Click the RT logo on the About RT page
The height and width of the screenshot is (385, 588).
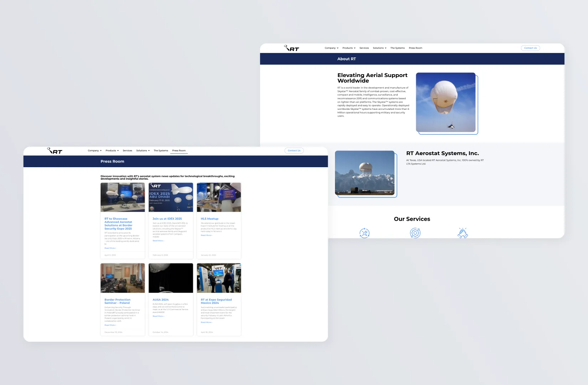click(x=292, y=48)
